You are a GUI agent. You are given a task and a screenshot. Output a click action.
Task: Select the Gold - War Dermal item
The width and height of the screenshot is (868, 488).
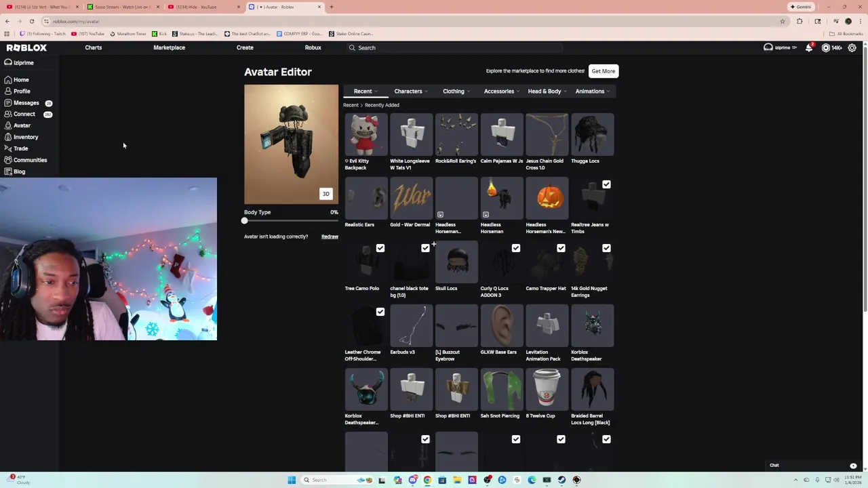(411, 203)
